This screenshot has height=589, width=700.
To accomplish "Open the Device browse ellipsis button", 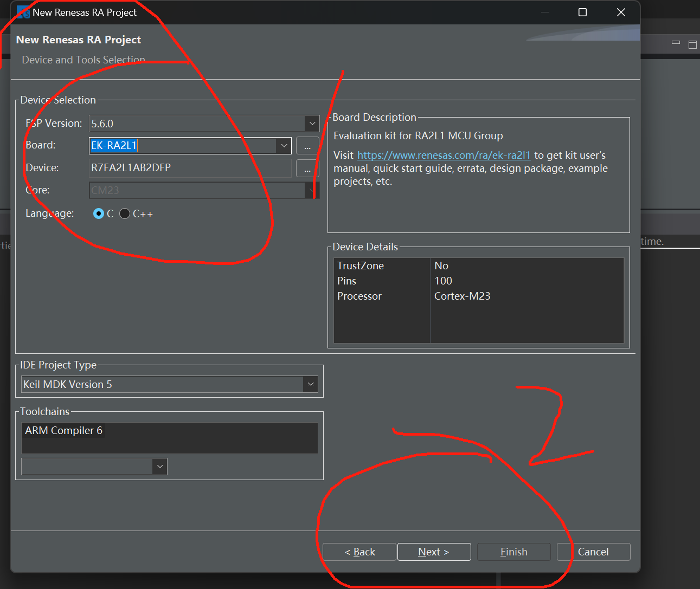I will (x=307, y=169).
